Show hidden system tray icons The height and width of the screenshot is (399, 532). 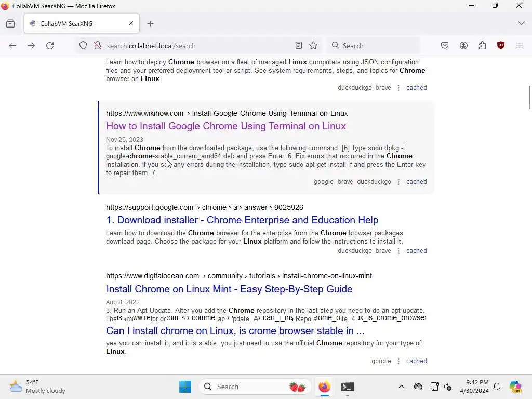pyautogui.click(x=402, y=387)
